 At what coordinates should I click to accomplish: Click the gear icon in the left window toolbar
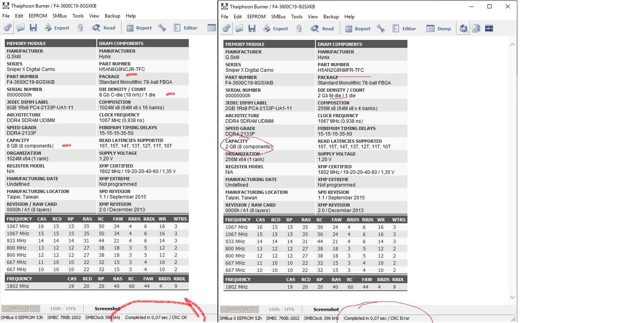point(8,28)
